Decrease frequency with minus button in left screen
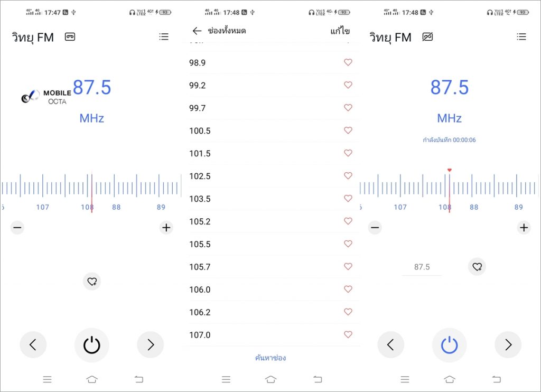The height and width of the screenshot is (392, 541). coord(17,228)
